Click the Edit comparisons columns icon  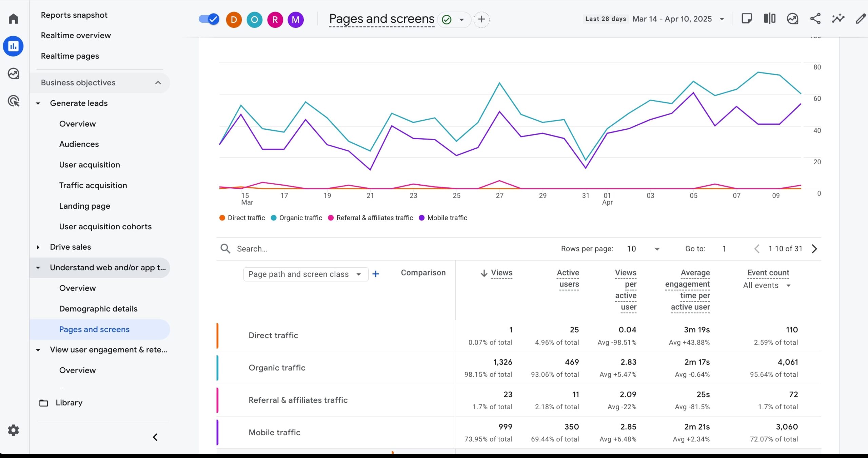pyautogui.click(x=769, y=19)
